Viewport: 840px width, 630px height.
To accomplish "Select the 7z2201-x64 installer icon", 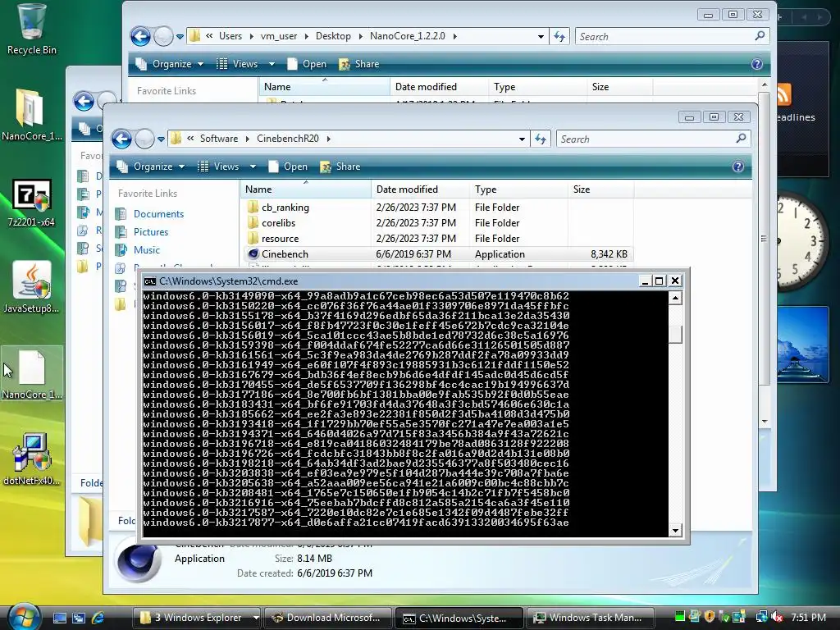I will click(x=31, y=202).
